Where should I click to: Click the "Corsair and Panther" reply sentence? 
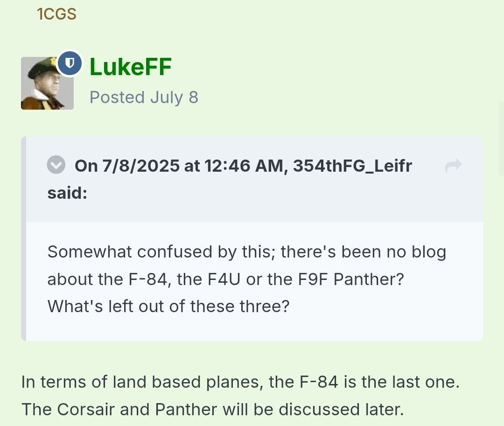click(x=211, y=409)
